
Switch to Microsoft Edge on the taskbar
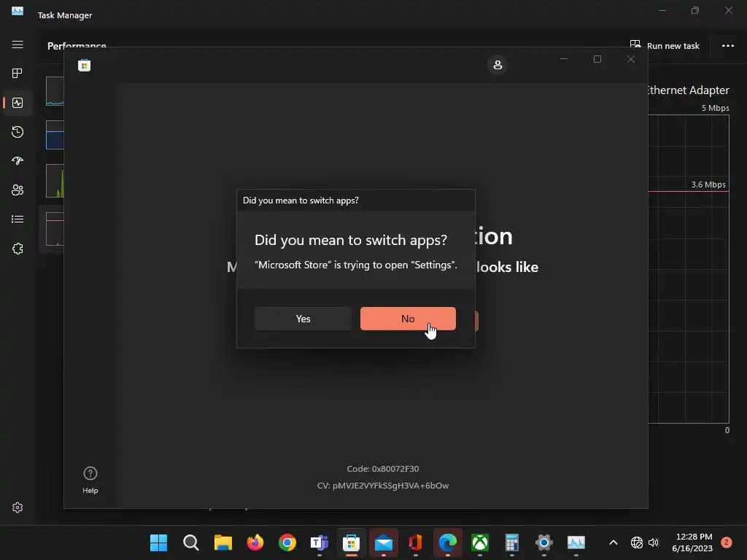(447, 542)
